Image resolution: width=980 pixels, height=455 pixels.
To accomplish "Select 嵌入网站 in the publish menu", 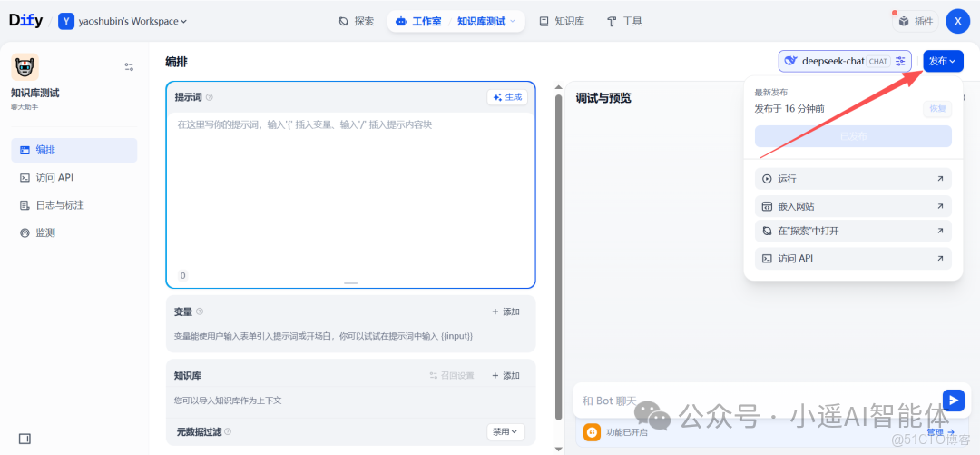I will pos(853,206).
